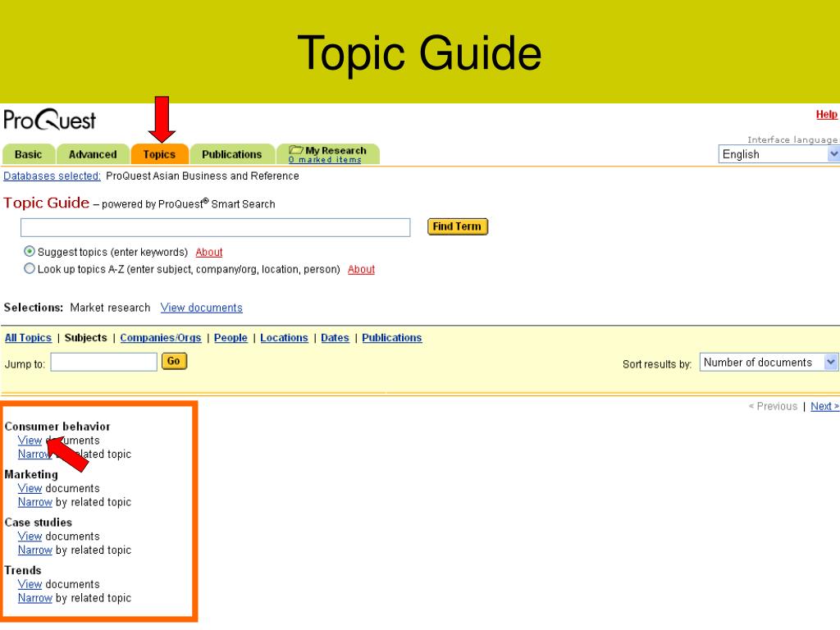View documents under Case studies
Viewport: 840px width, 630px height.
pos(30,536)
